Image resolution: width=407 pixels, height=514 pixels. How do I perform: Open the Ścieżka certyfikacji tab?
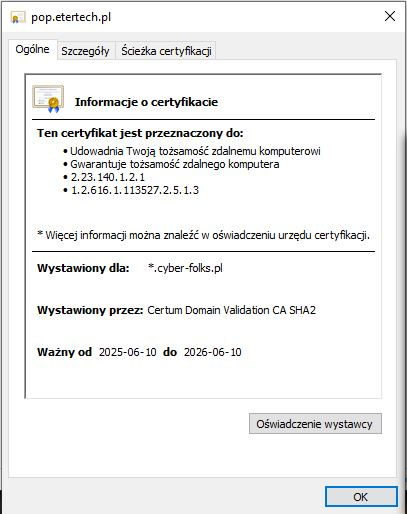tap(166, 51)
